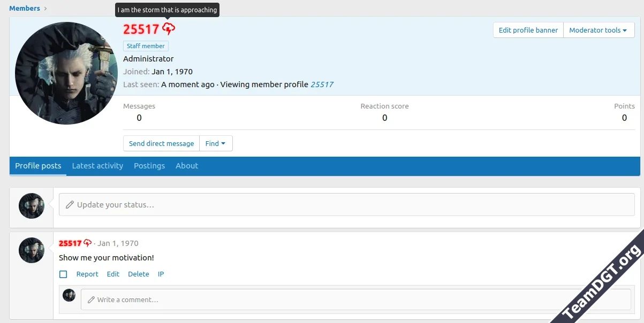The width and height of the screenshot is (644, 323).
Task: Open the Postings tab
Action: pos(149,166)
